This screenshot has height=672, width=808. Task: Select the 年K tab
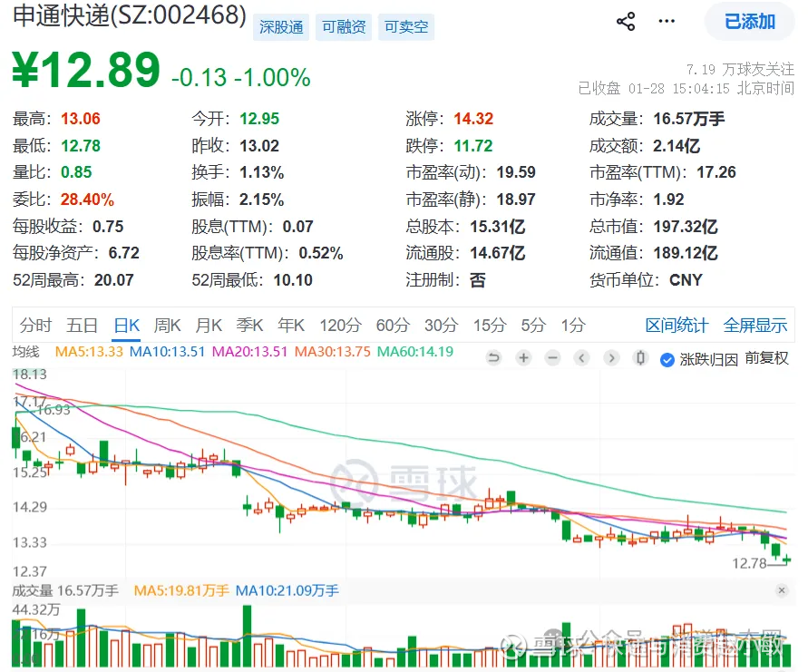(291, 326)
